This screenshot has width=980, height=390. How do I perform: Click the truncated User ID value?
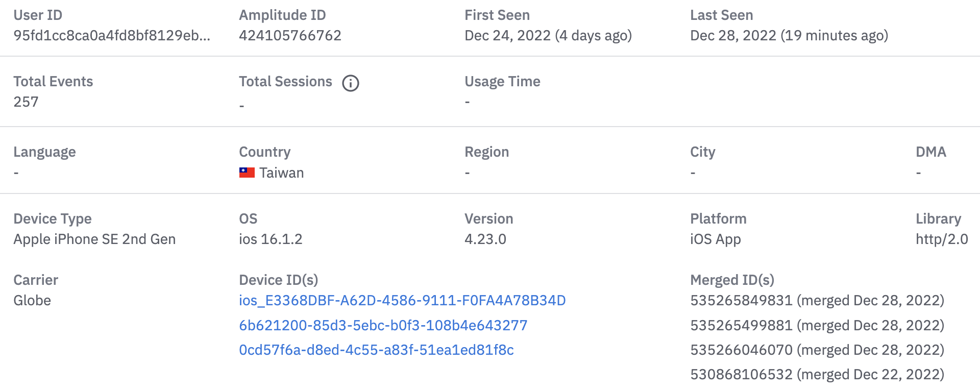click(112, 35)
